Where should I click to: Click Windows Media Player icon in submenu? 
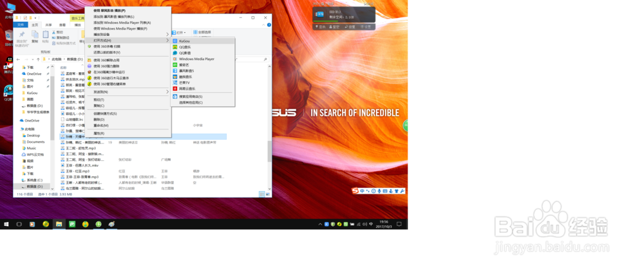(x=175, y=59)
